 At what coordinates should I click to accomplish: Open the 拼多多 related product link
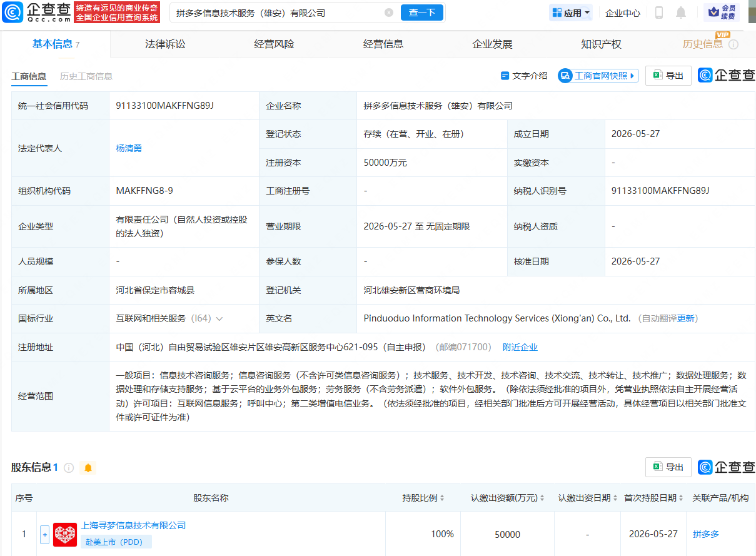(x=706, y=534)
